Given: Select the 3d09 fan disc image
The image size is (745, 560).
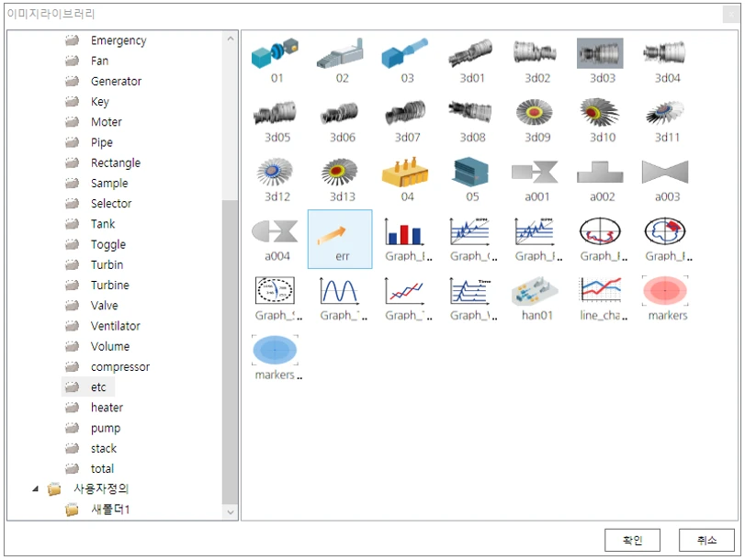Looking at the screenshot, I should coord(536,113).
